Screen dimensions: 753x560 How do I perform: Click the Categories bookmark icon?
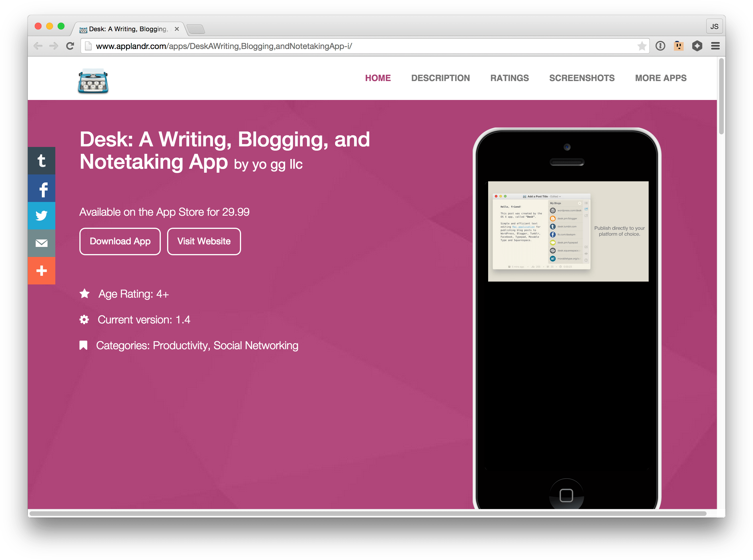click(x=83, y=345)
